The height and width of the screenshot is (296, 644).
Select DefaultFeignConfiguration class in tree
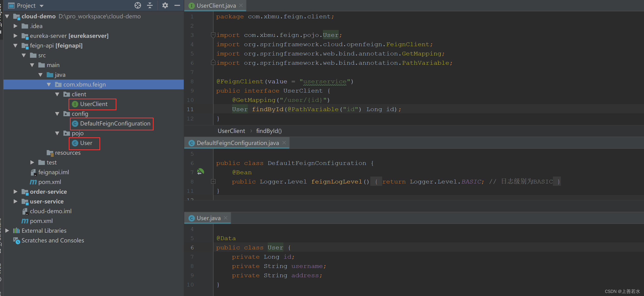[x=115, y=124]
